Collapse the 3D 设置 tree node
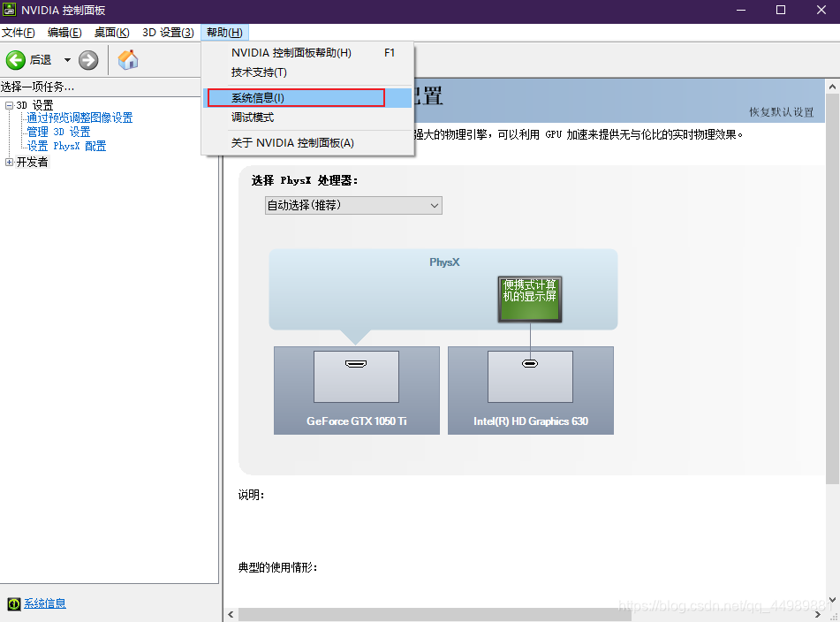 [9, 105]
